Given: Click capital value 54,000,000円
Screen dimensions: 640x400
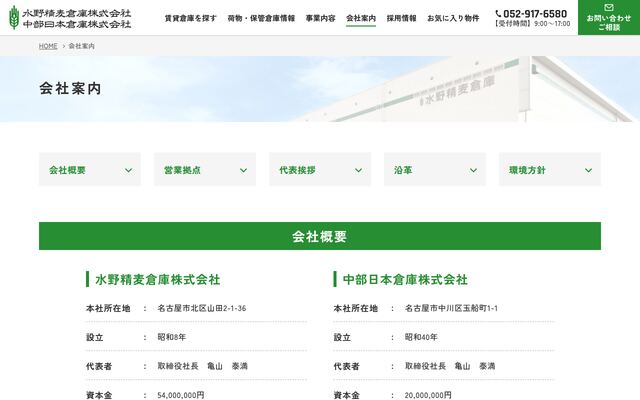Looking at the screenshot, I should point(181,395).
